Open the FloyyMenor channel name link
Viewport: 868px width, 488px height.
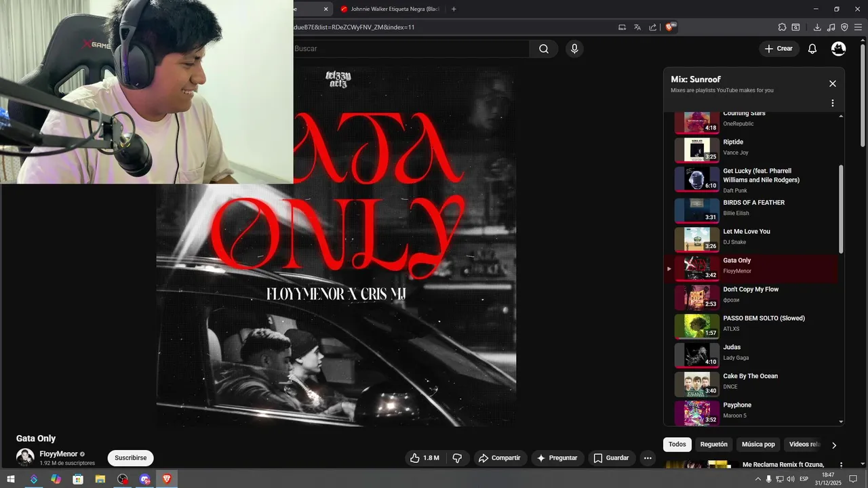click(58, 453)
